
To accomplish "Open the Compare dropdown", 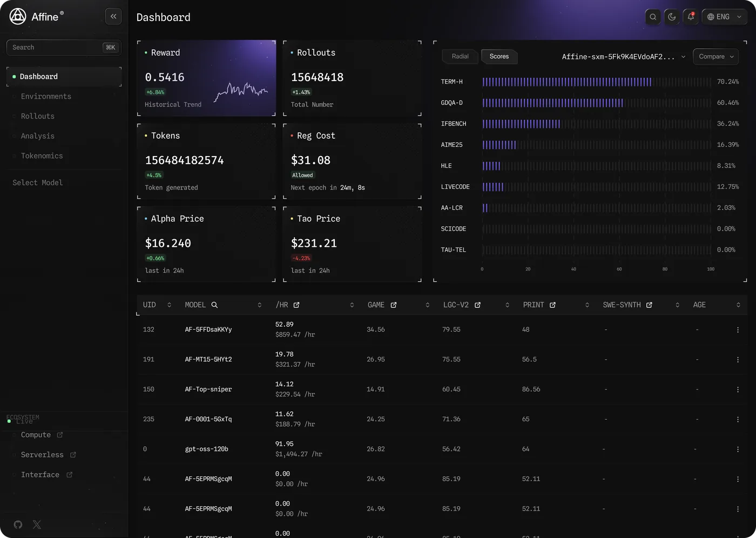I will 716,57.
